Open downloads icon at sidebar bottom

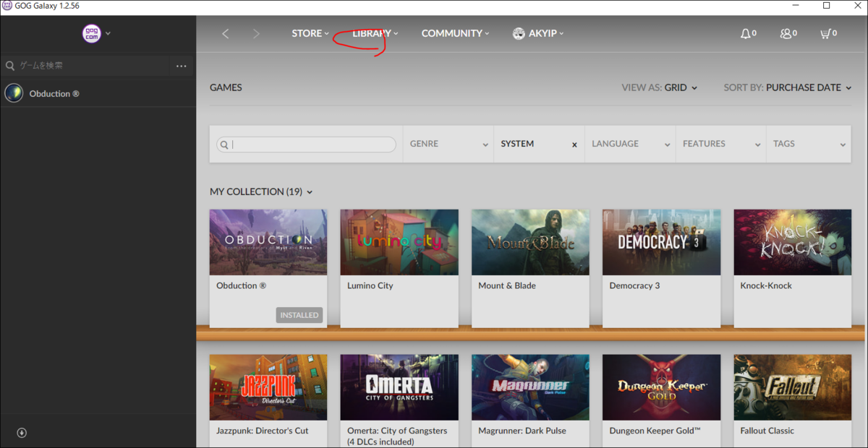(x=22, y=433)
